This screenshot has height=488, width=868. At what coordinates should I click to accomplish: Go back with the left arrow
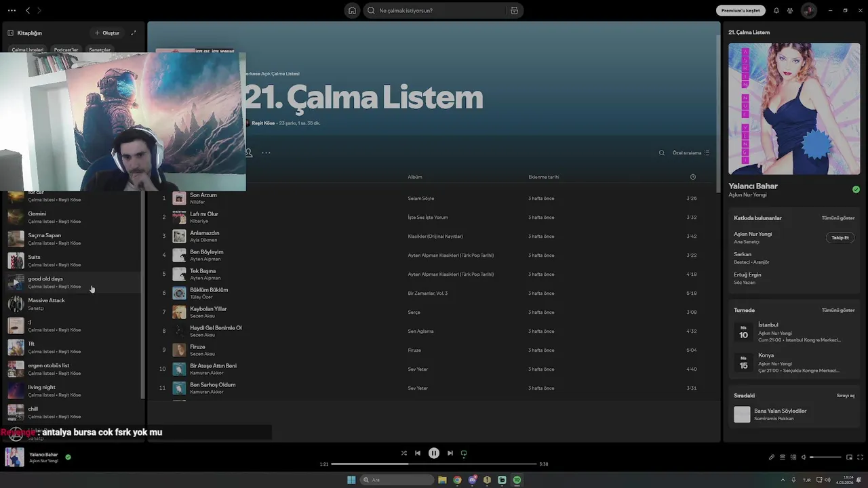point(28,10)
